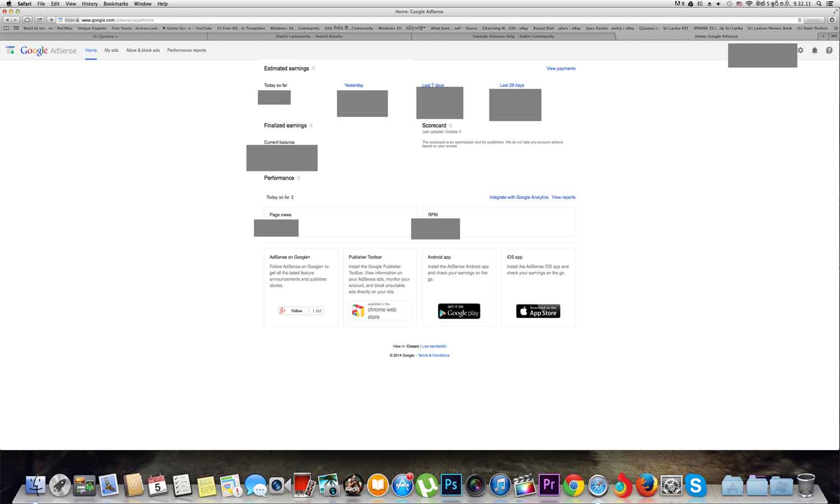Open the notifications bell icon

tap(815, 50)
